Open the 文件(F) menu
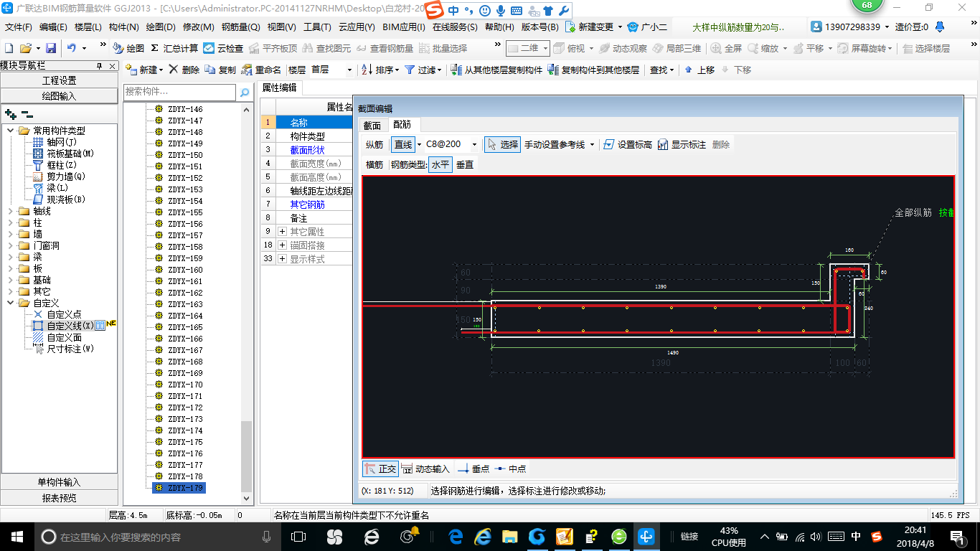Viewport: 980px width, 551px height. 19,27
